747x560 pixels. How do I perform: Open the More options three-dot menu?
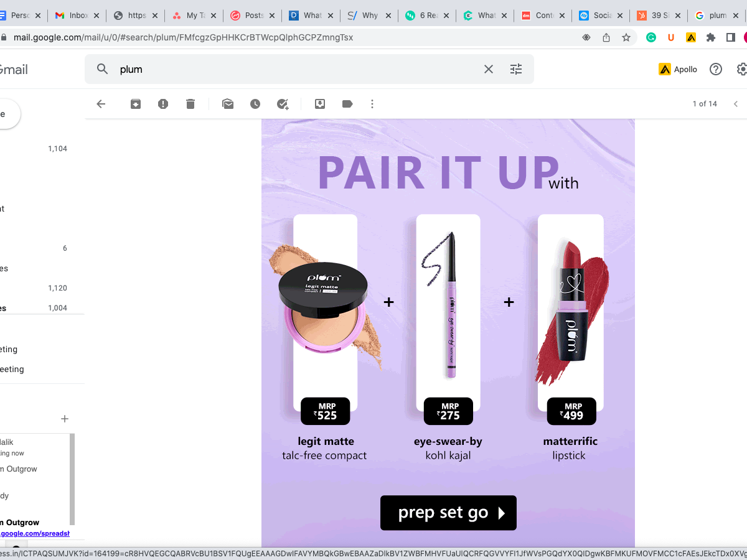click(x=372, y=104)
